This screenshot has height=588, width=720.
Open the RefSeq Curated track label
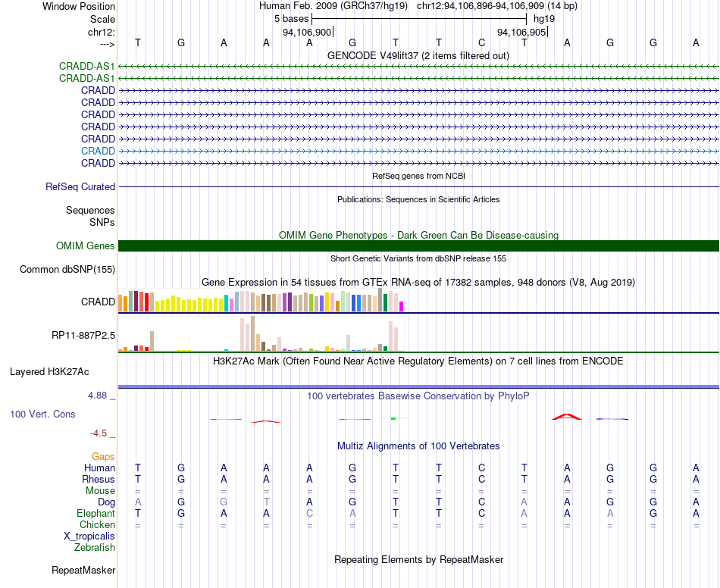(x=80, y=187)
